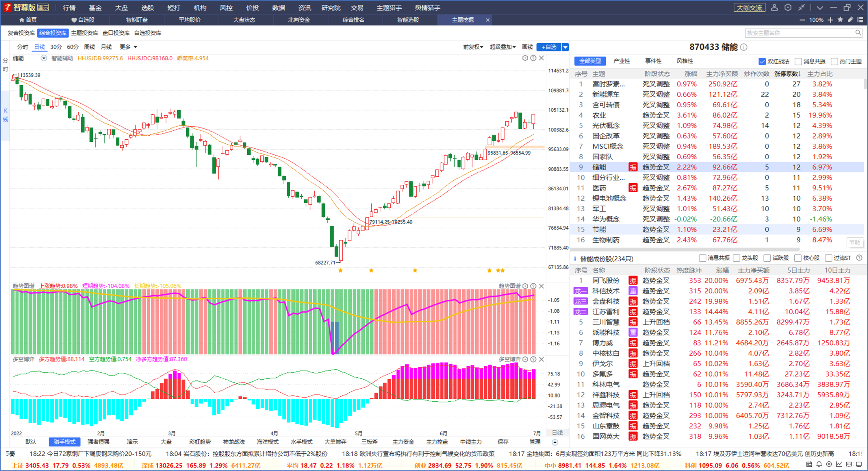The image size is (868, 471).
Task: Check the 龙头股 filter checkbox
Action: click(x=737, y=258)
